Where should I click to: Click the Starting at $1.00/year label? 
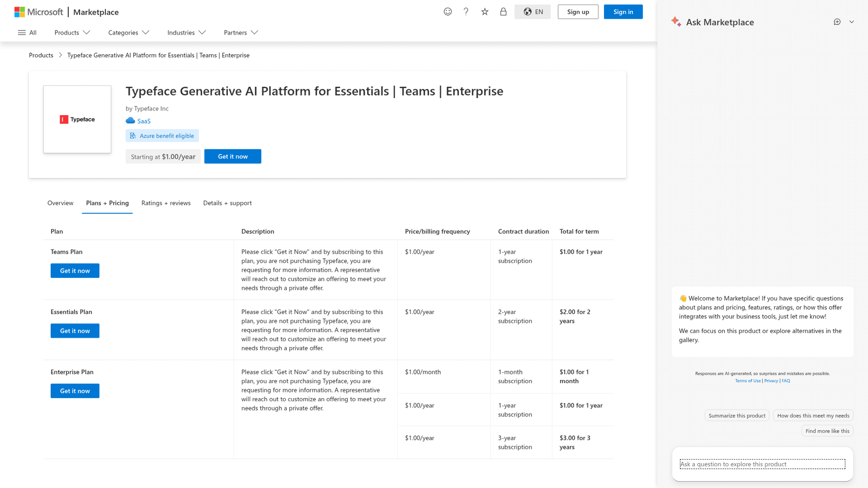[163, 156]
